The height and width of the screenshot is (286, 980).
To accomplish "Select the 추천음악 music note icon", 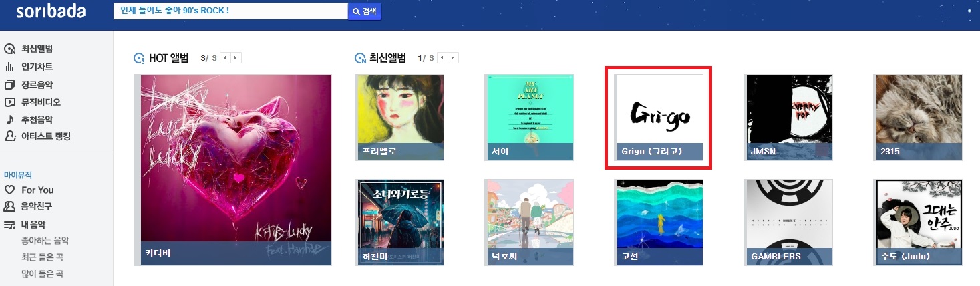I will [x=9, y=120].
